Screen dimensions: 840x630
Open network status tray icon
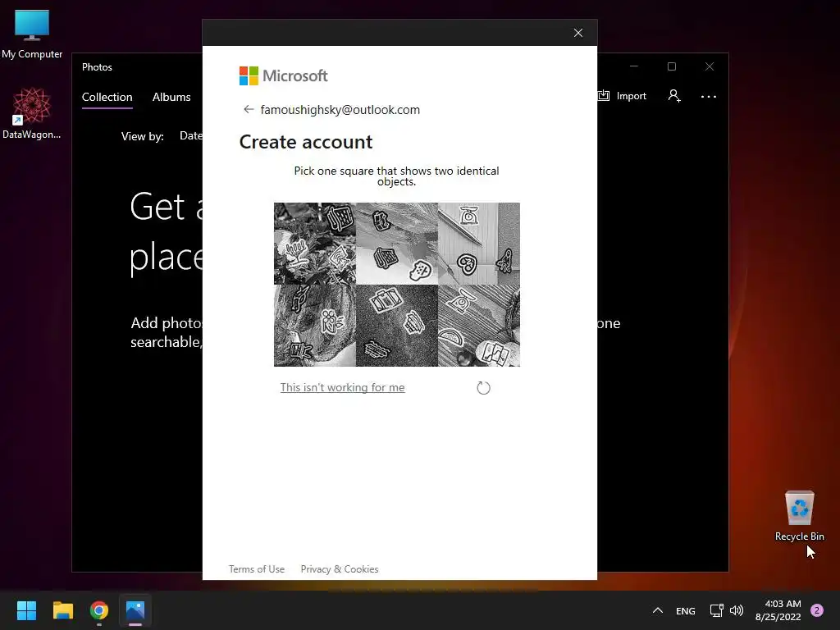[x=716, y=610]
